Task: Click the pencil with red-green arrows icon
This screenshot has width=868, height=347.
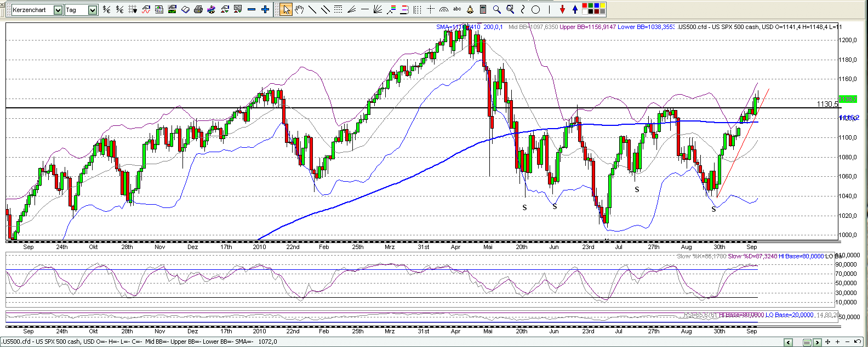Action: tap(225, 9)
